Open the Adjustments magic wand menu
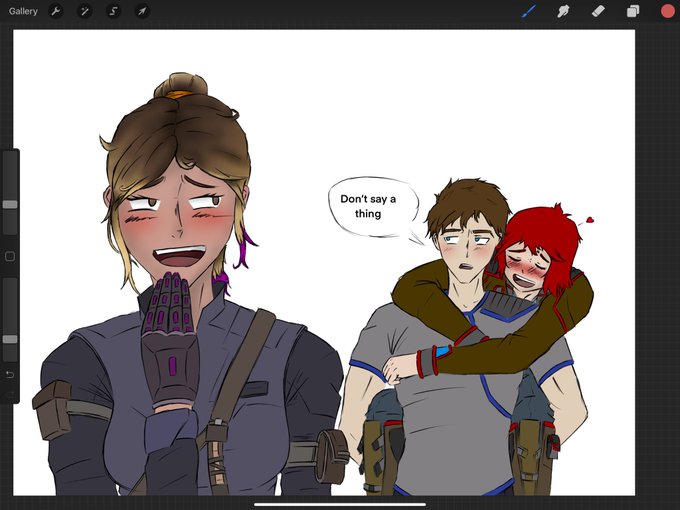The height and width of the screenshot is (510, 680). [85, 11]
